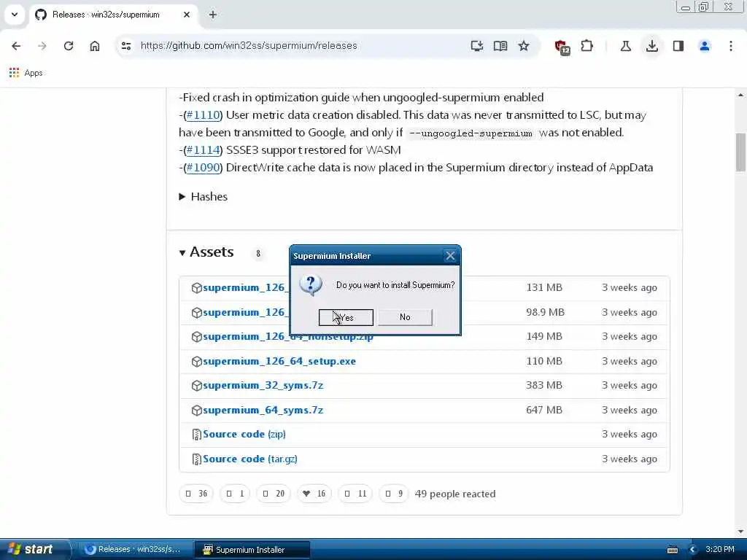The height and width of the screenshot is (560, 747).
Task: Bookmark this page with the star
Action: (x=524, y=46)
